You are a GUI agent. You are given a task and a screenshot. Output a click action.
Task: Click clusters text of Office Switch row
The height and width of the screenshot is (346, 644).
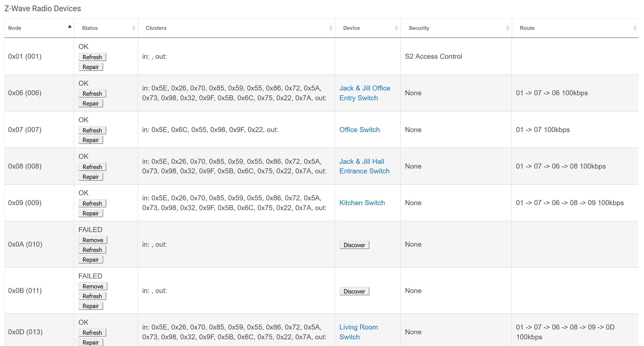pyautogui.click(x=210, y=130)
